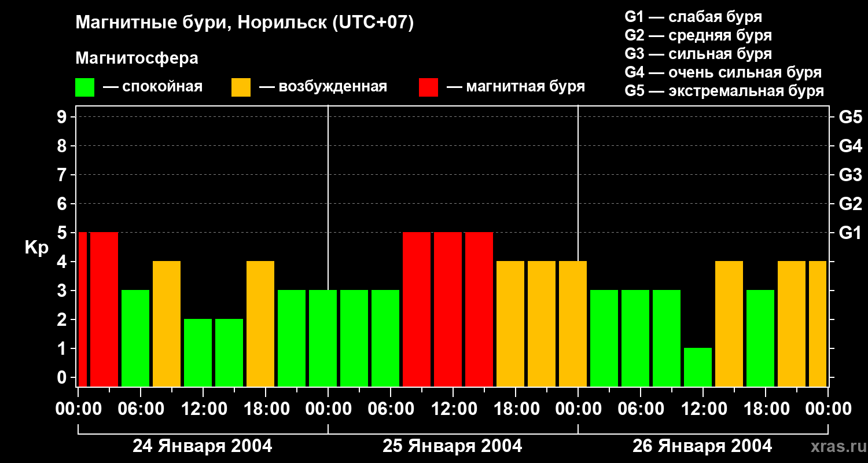Click the '18:00' time label under 25 January

tap(516, 409)
